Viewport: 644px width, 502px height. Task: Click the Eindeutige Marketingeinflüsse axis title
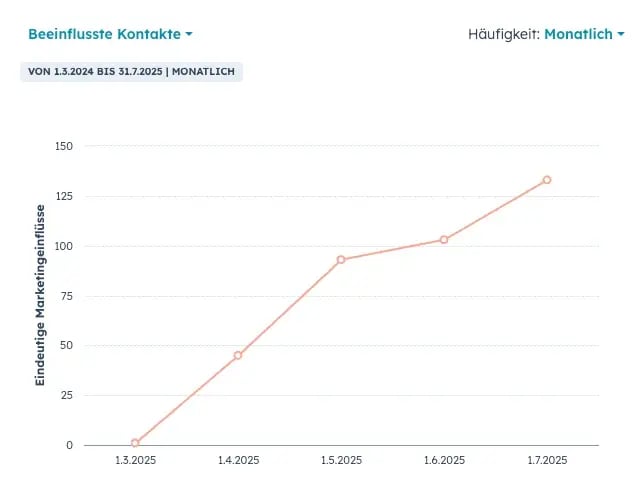click(x=41, y=295)
